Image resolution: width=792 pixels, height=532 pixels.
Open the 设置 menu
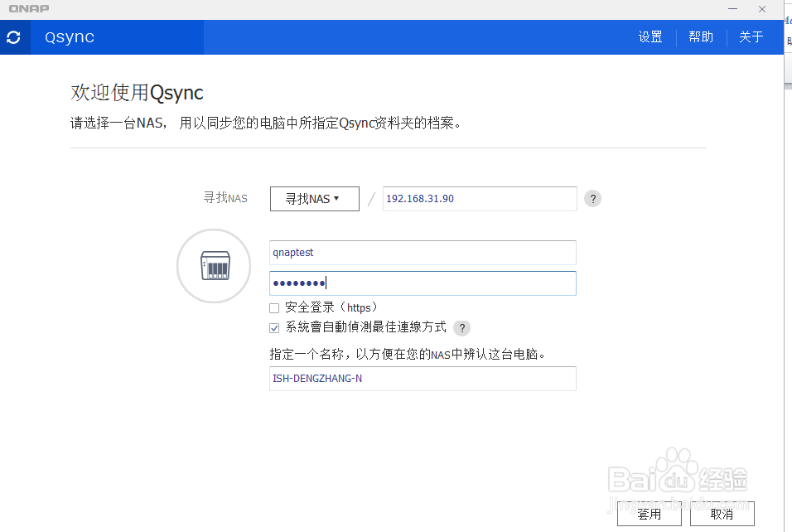point(650,37)
